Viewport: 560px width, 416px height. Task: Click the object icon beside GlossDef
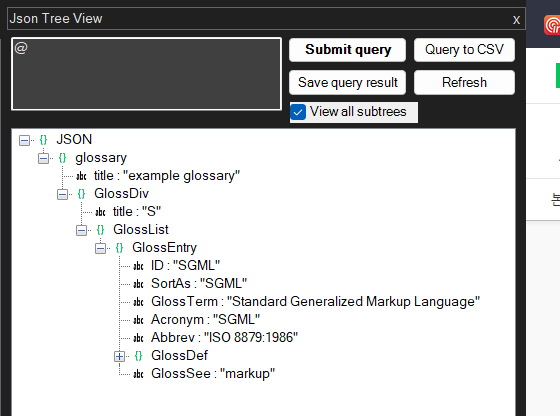[138, 356]
